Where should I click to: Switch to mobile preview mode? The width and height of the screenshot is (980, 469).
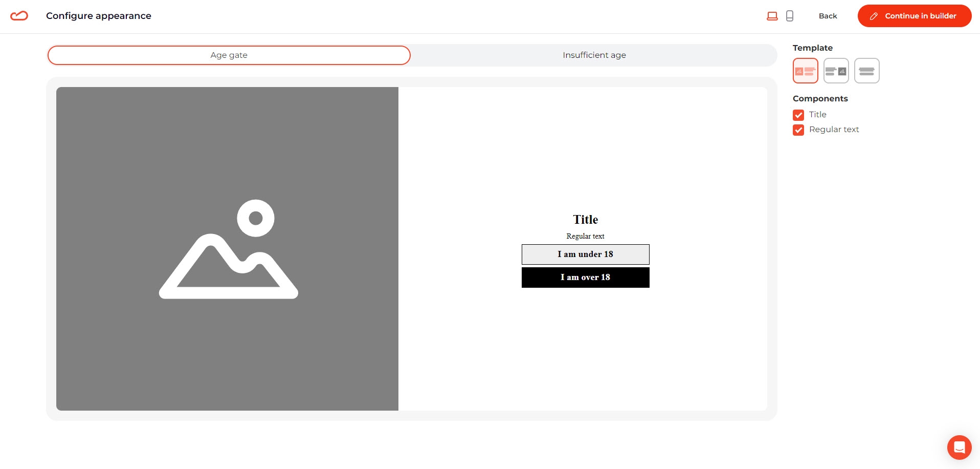pyautogui.click(x=789, y=16)
